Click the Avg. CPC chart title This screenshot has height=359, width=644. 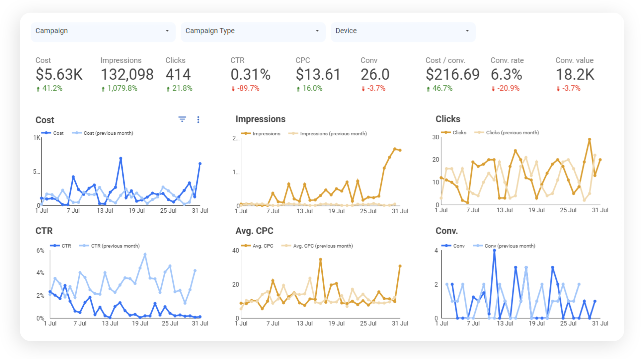[254, 231]
